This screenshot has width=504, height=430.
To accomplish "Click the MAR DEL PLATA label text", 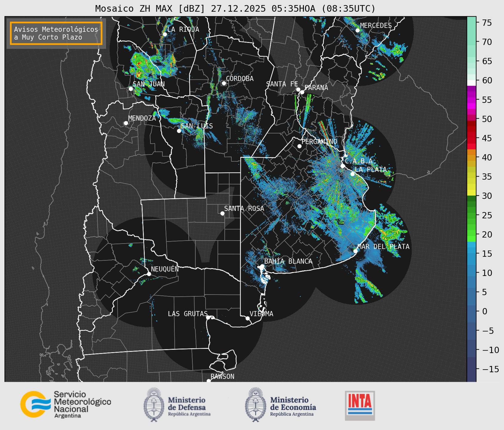I will click(383, 247).
